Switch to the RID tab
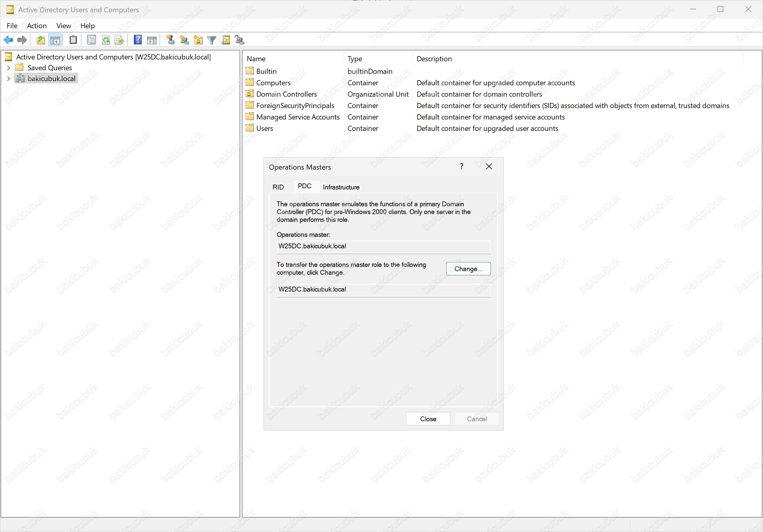This screenshot has width=763, height=532. [278, 187]
